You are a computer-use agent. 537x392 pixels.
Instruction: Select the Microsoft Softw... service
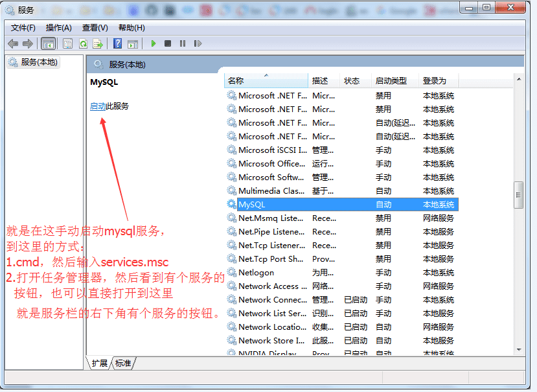342,177
